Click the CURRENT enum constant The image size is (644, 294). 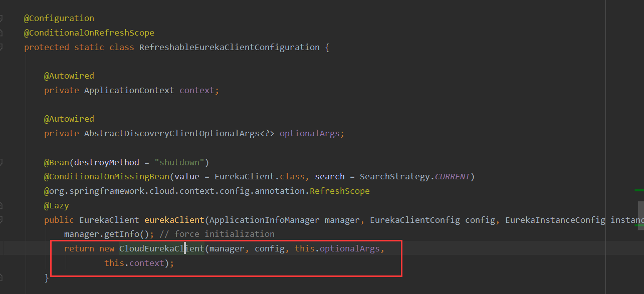tap(453, 176)
